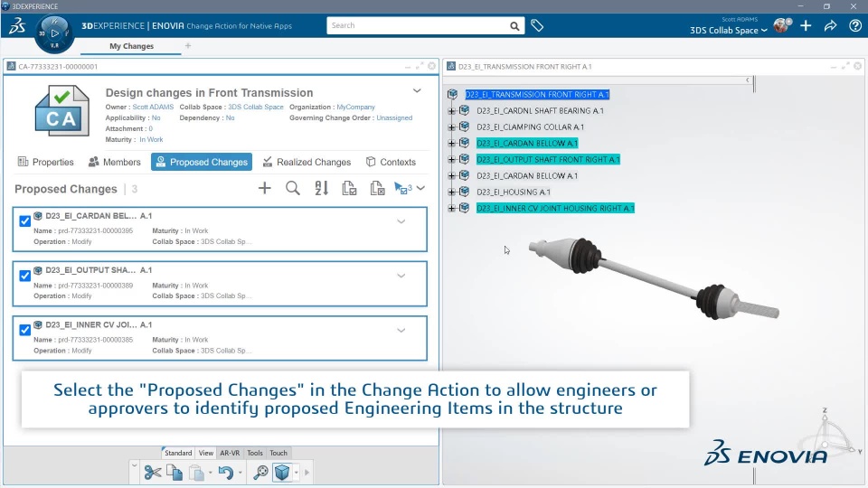Select the My Changes tab

[x=131, y=46]
